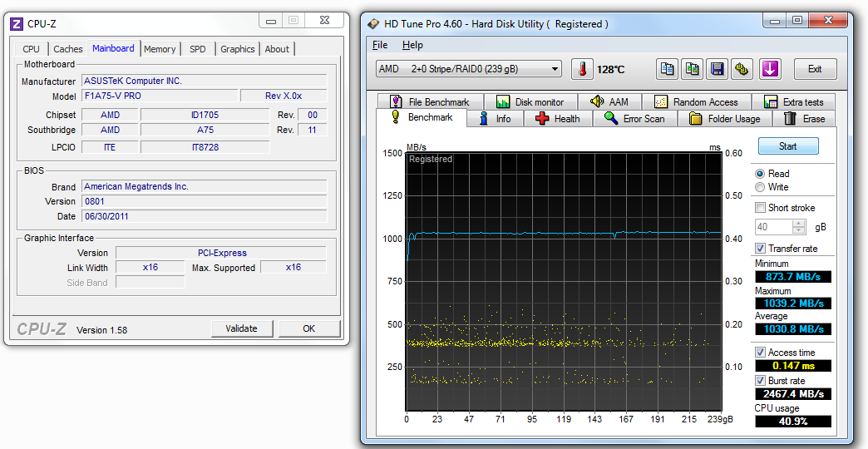Viewport: 868px width, 449px height.
Task: Click the IT8728 LPCIO value
Action: pos(205,147)
